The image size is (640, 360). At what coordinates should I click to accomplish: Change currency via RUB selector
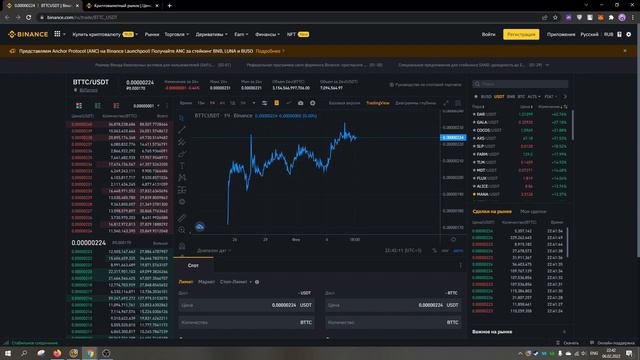tap(609, 34)
